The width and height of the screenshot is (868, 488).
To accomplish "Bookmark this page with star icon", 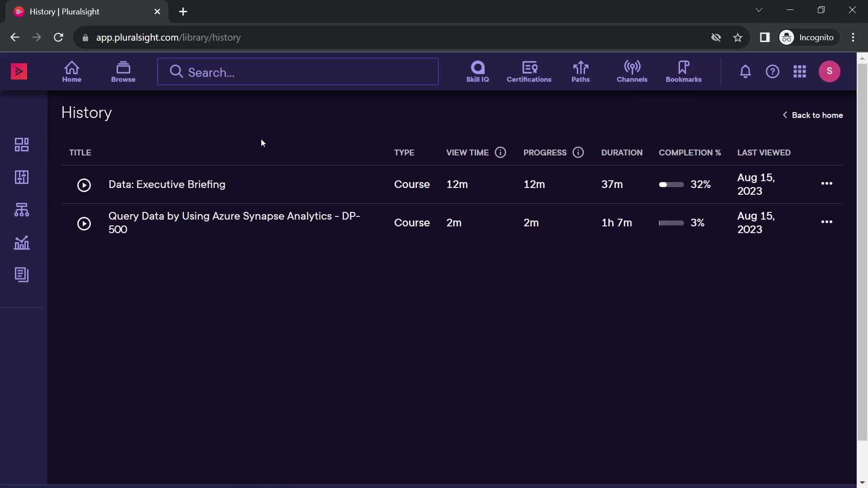I will [738, 38].
